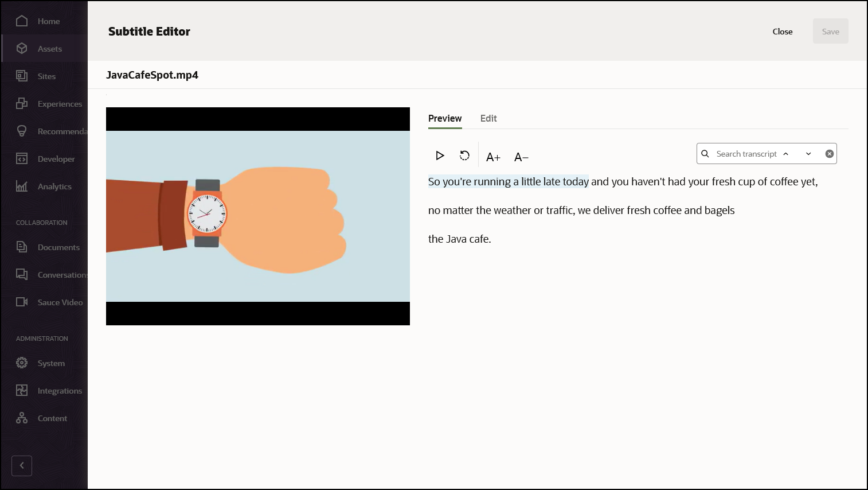Image resolution: width=868 pixels, height=490 pixels.
Task: Open Home from the navigation menu
Action: pos(49,21)
